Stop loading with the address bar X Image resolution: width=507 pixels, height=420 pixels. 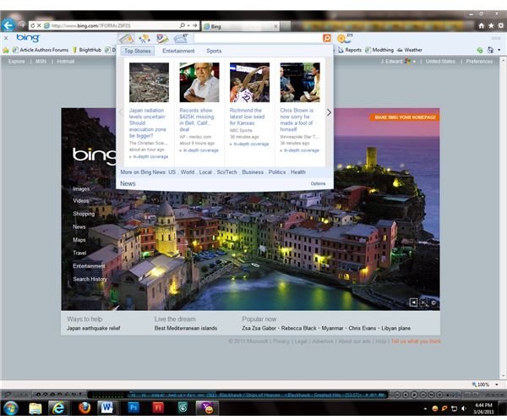point(39,25)
